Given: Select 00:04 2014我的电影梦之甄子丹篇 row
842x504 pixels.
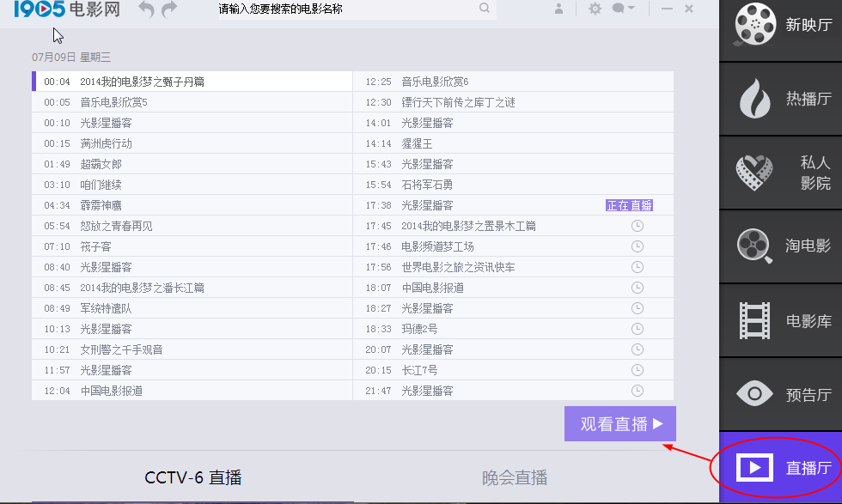Looking at the screenshot, I should [192, 82].
